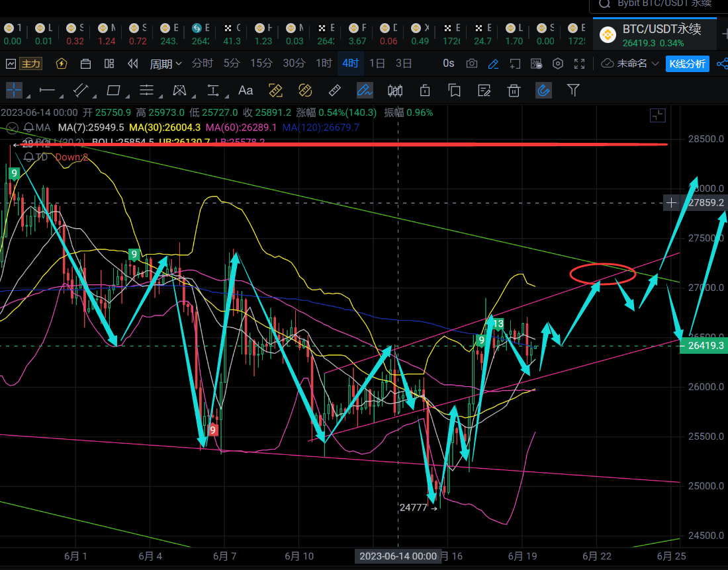Viewport: 728px width, 570px height.
Task: Click the screenshot camera icon
Action: [x=472, y=63]
